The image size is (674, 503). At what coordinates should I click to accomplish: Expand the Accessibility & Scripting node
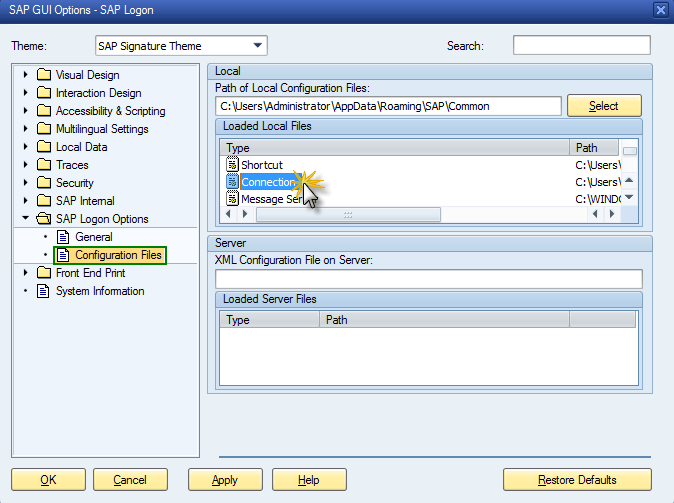click(26, 110)
